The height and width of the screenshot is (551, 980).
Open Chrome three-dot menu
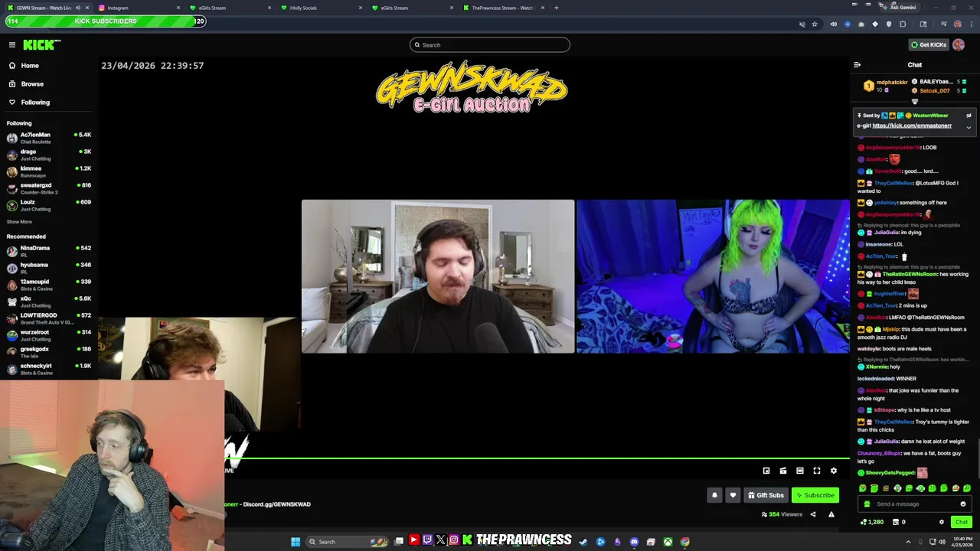[971, 24]
